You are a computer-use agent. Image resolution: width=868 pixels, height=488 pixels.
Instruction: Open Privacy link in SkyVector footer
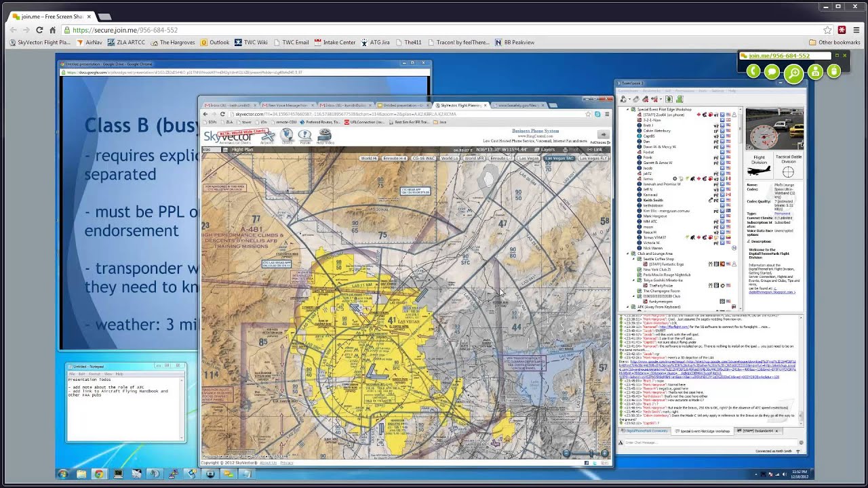287,463
